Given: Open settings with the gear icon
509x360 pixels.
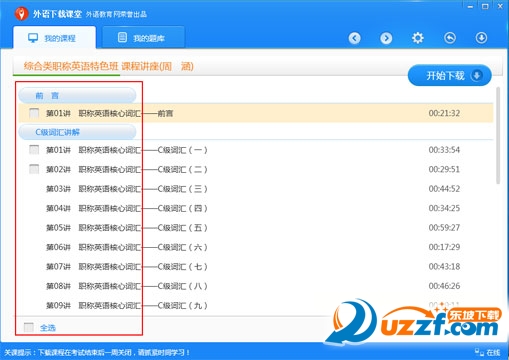Looking at the screenshot, I should 418,38.
